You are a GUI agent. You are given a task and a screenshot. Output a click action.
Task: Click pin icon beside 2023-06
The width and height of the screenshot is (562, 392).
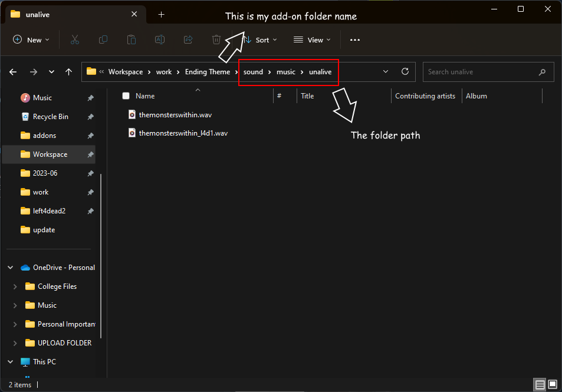point(90,173)
